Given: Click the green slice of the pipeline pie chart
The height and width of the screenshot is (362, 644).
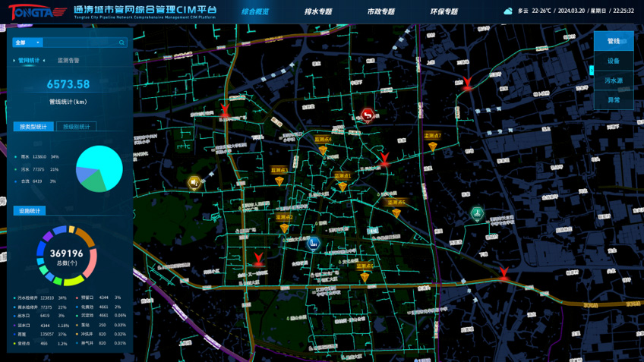Looking at the screenshot, I should point(96,183).
